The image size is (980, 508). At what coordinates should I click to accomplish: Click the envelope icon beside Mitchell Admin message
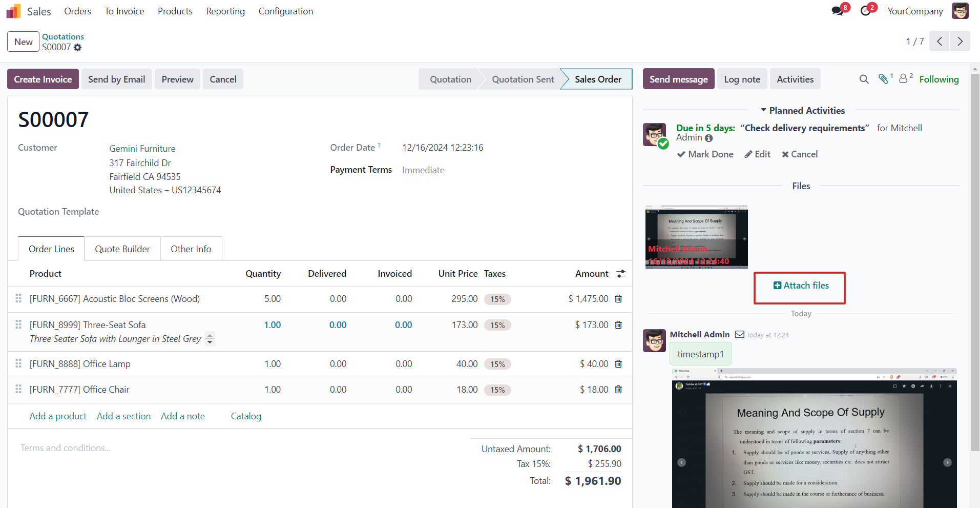(739, 334)
